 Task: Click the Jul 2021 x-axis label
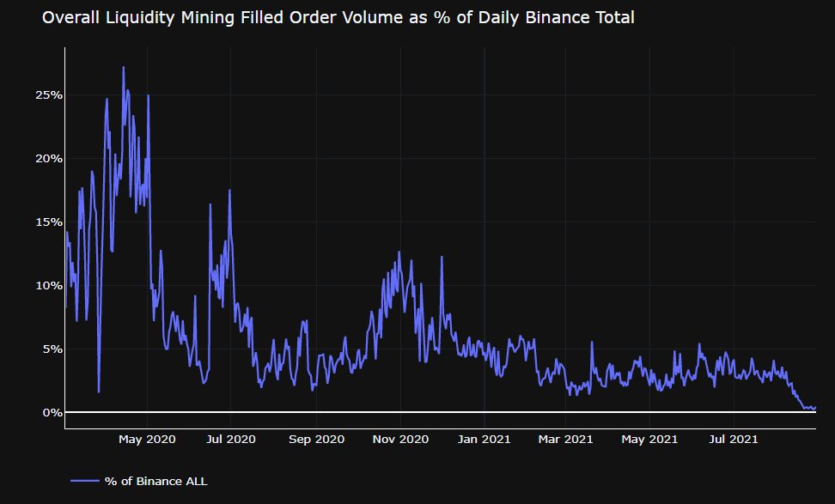[734, 440]
